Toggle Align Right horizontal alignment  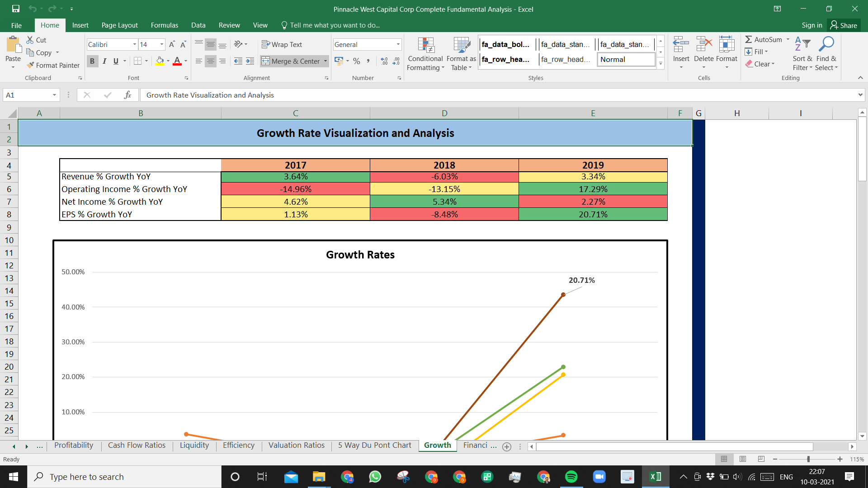222,61
